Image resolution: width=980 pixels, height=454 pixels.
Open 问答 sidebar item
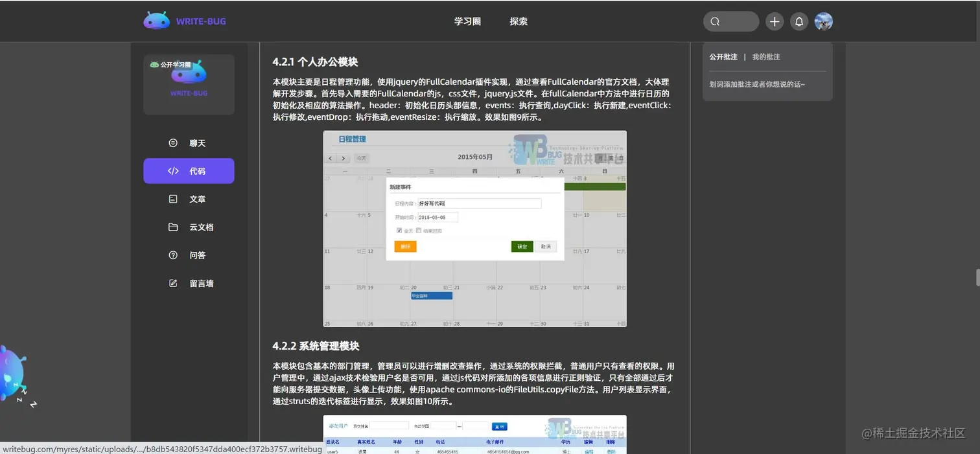[x=189, y=255]
